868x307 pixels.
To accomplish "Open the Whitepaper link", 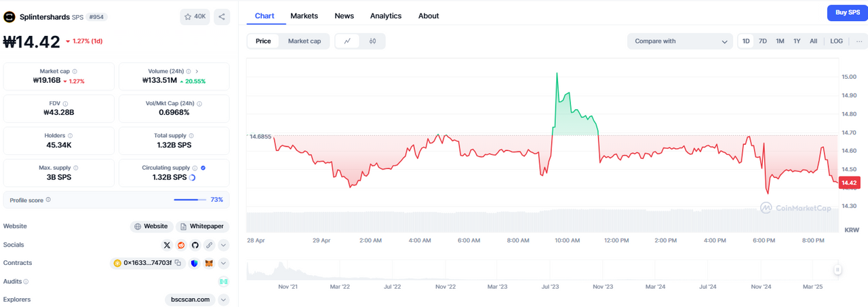I will (203, 227).
